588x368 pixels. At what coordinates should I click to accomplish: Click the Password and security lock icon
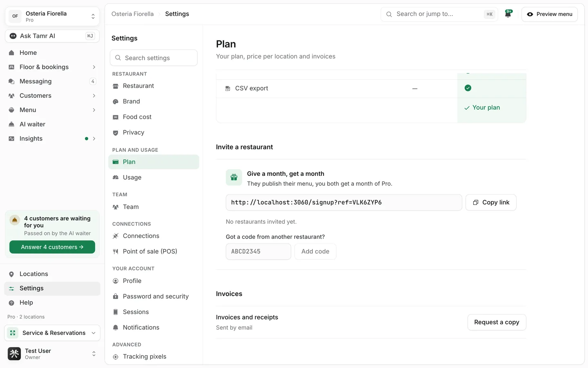[x=116, y=296]
